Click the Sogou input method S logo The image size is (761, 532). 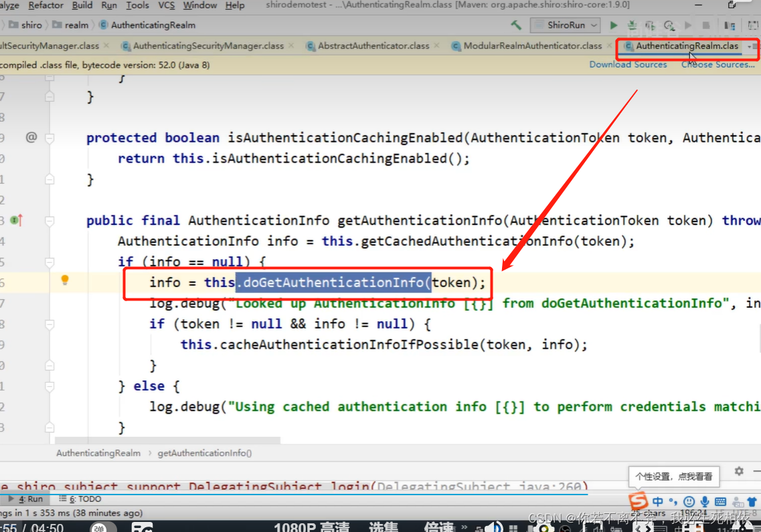tap(639, 501)
